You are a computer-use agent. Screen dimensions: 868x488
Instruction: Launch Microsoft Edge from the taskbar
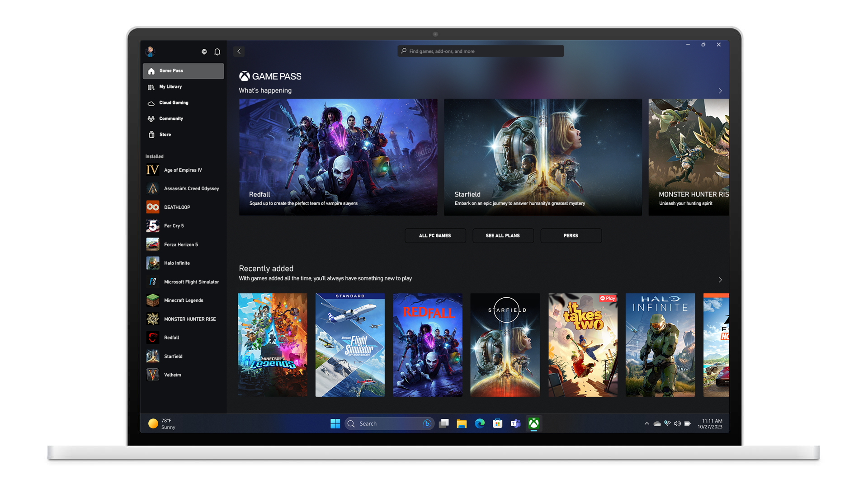tap(480, 423)
